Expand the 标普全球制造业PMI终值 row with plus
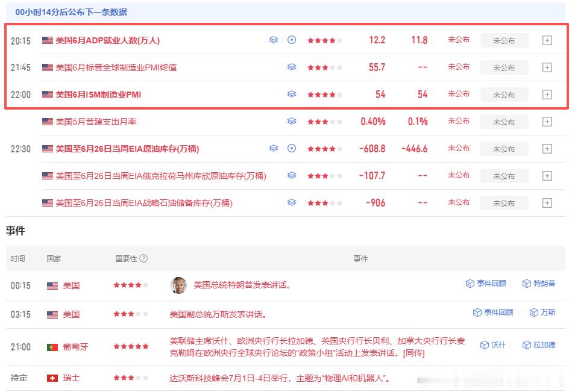572x392 pixels. pyautogui.click(x=547, y=67)
